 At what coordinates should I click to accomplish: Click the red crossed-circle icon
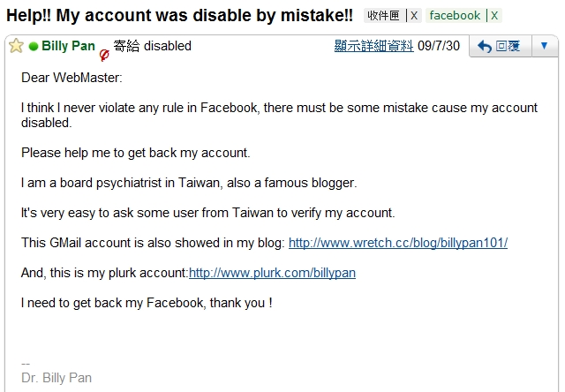click(x=104, y=55)
